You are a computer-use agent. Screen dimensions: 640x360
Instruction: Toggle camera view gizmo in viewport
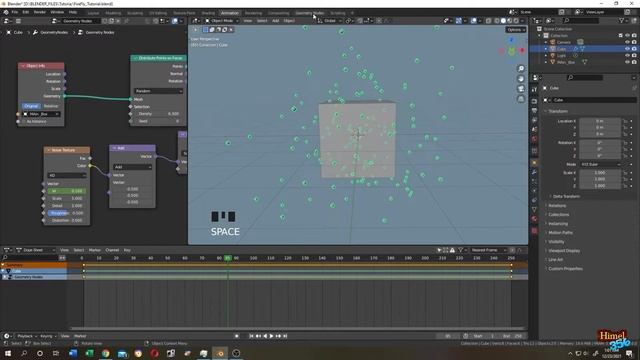521,89
